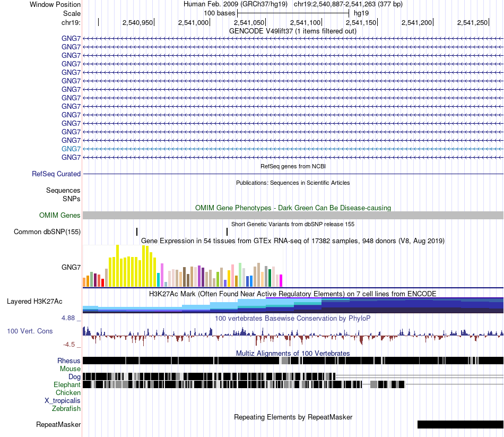
Task: Click the magenta bar ending GTEx chart
Action: tap(281, 280)
